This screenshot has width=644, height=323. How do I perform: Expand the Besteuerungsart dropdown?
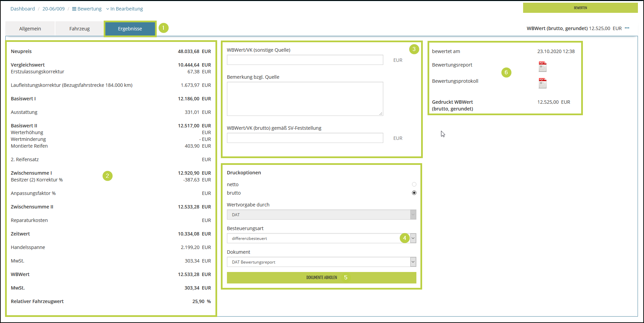click(413, 238)
